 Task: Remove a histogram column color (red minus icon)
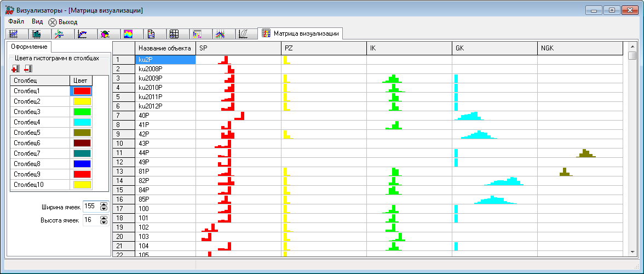(x=28, y=68)
